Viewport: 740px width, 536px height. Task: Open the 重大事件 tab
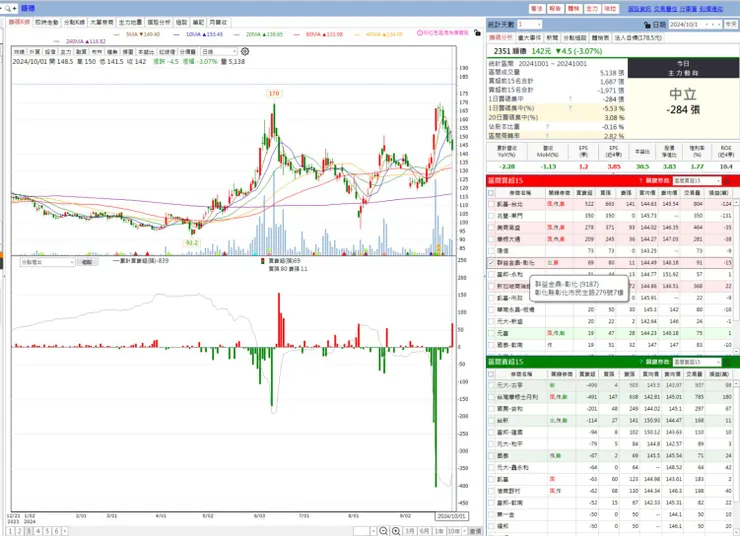(x=529, y=37)
